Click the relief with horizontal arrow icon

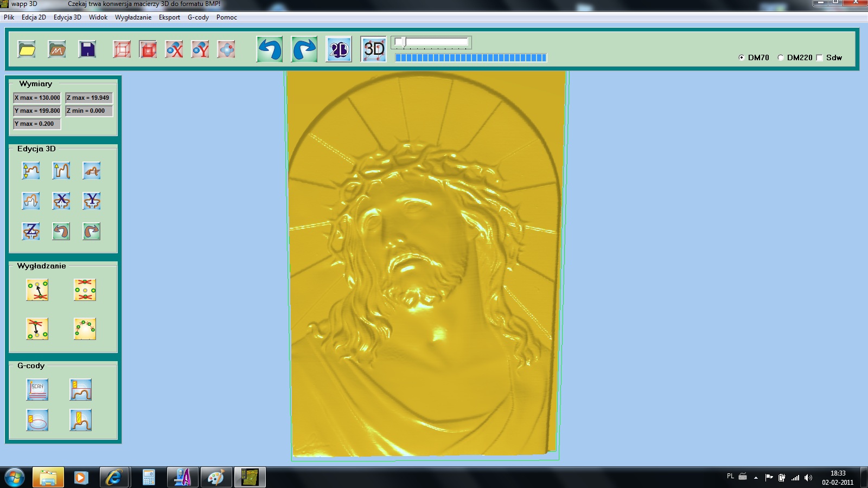92,171
